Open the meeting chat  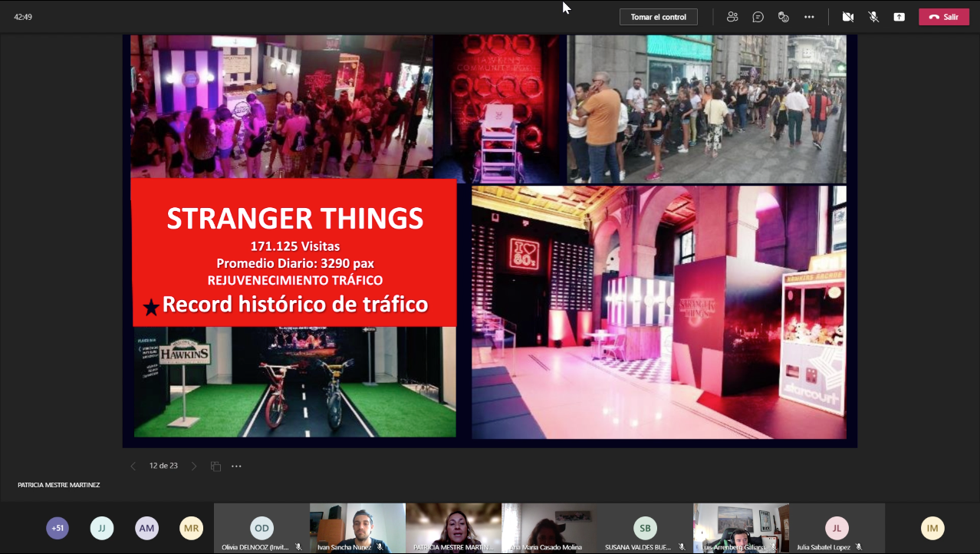[758, 17]
